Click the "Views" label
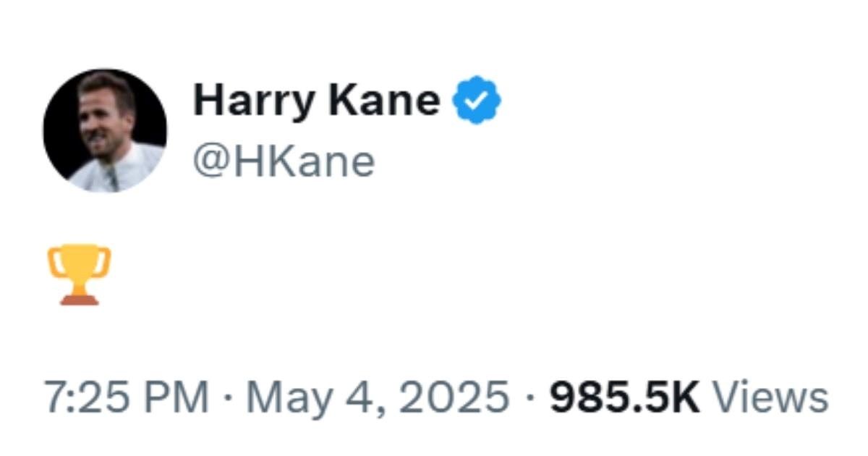 770,398
